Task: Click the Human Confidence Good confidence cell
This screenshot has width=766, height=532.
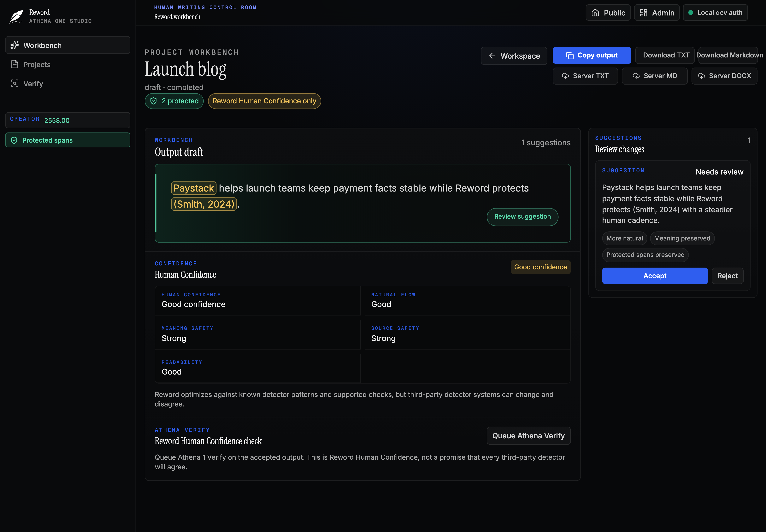Action: tap(258, 301)
